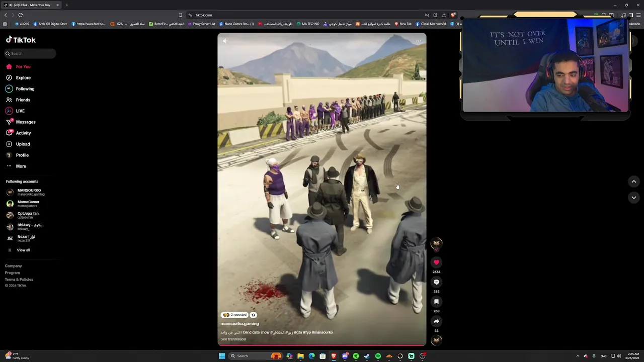The width and height of the screenshot is (644, 362).
Task: Open Microsoft Edge from the taskbar
Action: pos(311,356)
